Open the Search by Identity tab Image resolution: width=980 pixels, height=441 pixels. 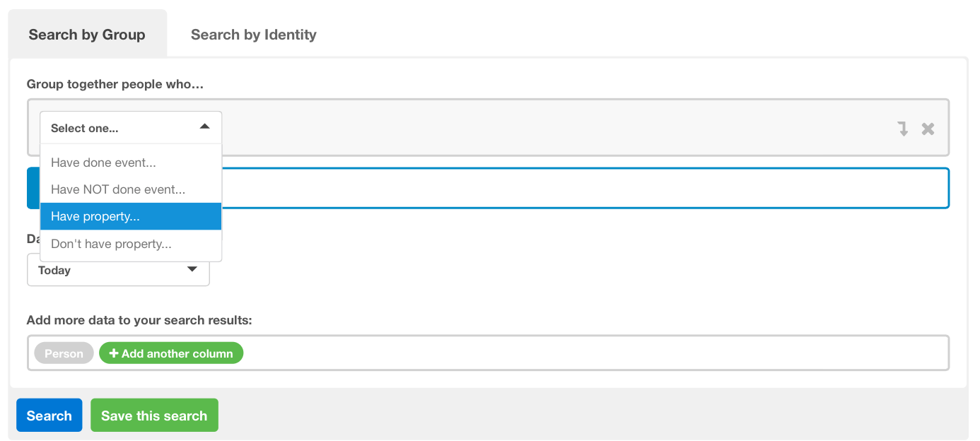pos(253,35)
